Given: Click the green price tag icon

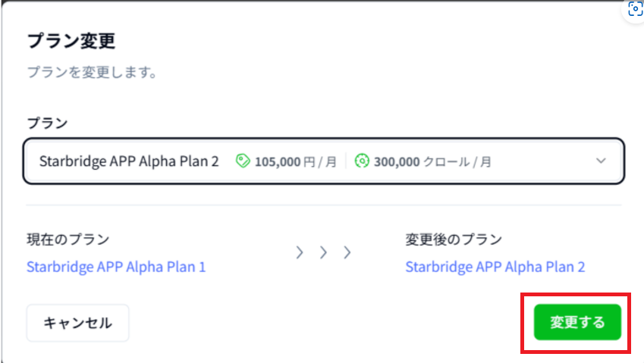Looking at the screenshot, I should click(x=243, y=161).
